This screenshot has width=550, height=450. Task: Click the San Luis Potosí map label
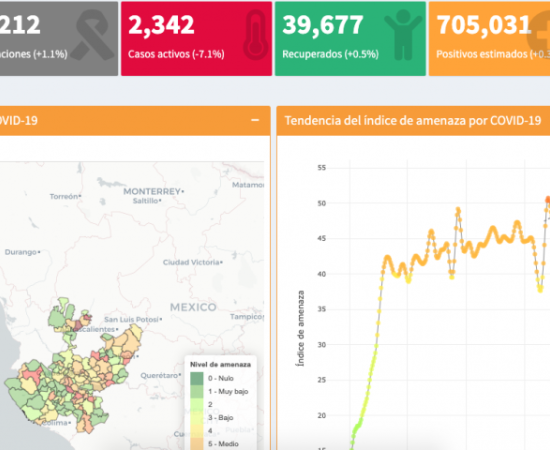pos(132,320)
